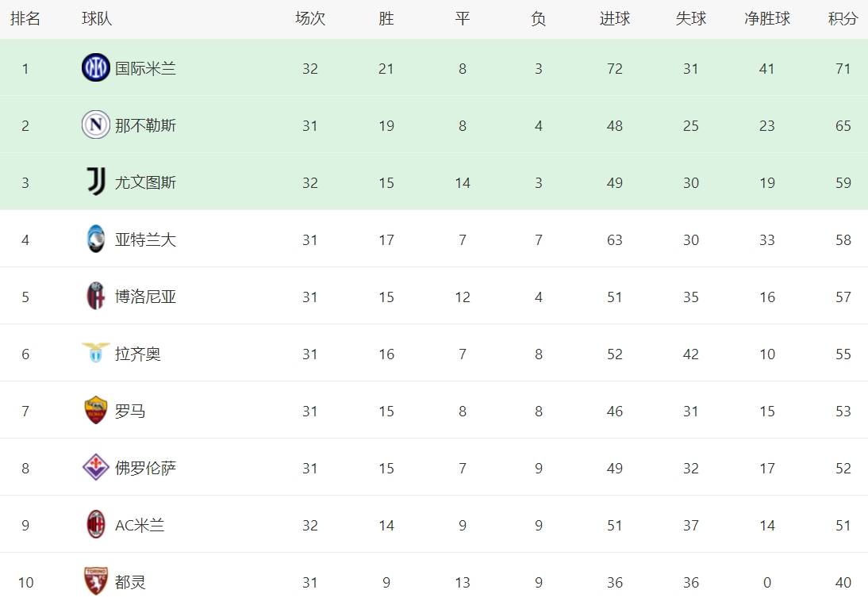
Task: Open the 亚特兰大 team page
Action: point(145,240)
